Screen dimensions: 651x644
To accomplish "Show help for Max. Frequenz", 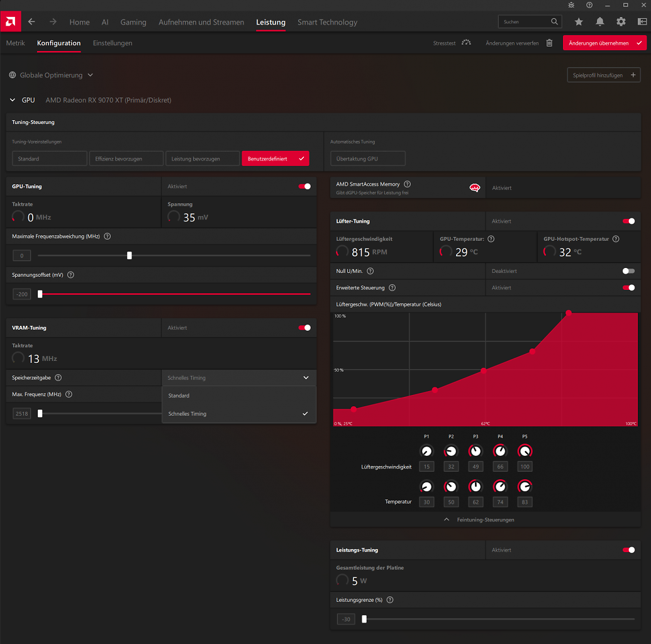I will (x=69, y=394).
